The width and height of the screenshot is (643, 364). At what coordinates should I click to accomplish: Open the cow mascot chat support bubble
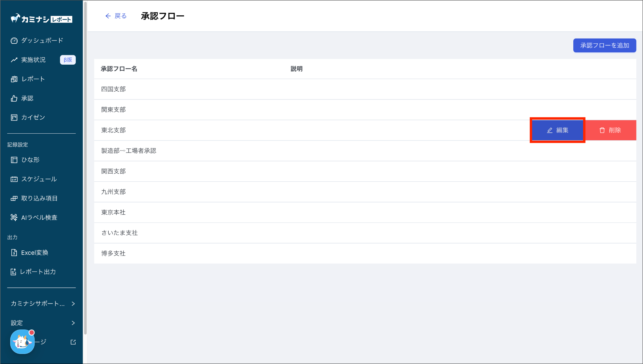[x=22, y=342]
